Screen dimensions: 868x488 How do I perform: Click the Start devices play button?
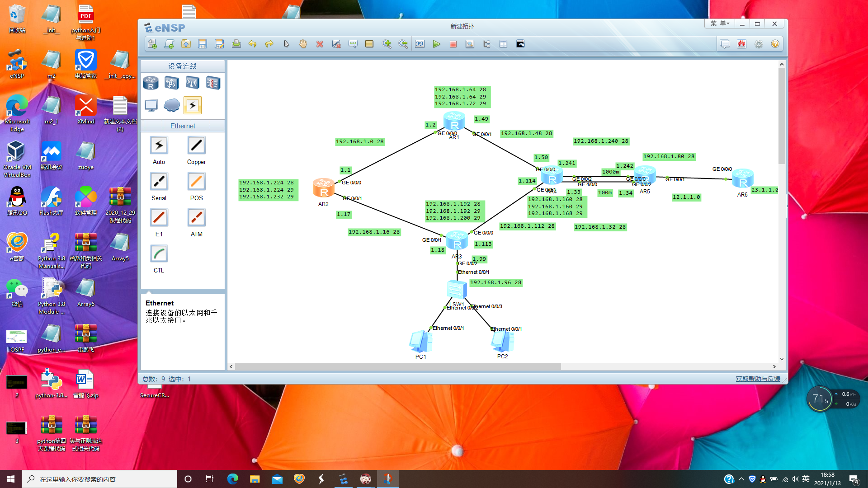(x=436, y=44)
